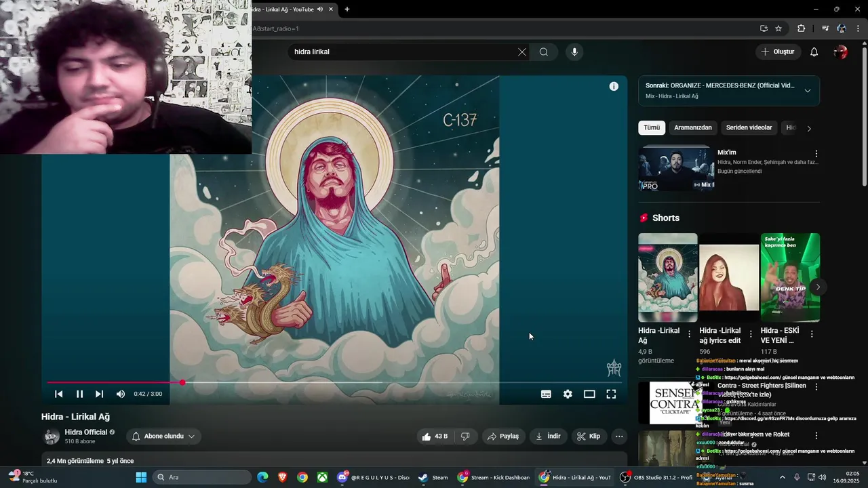
Task: Click the video info card icon
Action: tap(614, 86)
